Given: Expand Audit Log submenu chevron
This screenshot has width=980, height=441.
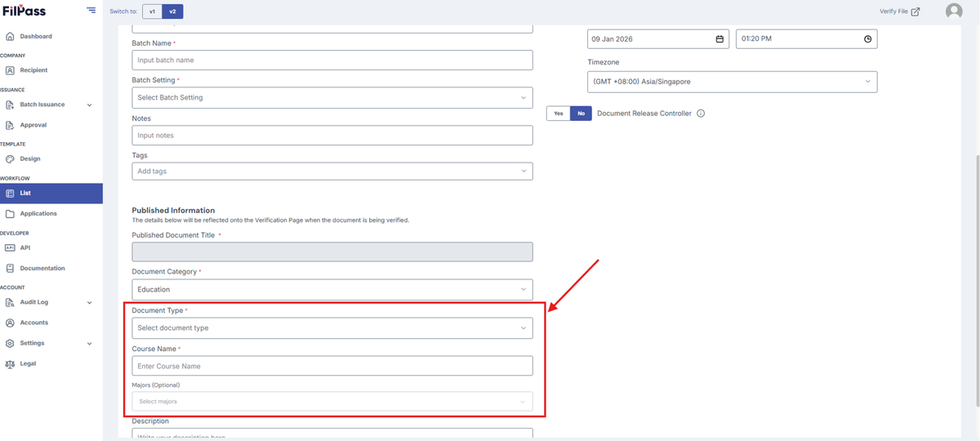Looking at the screenshot, I should [90, 302].
